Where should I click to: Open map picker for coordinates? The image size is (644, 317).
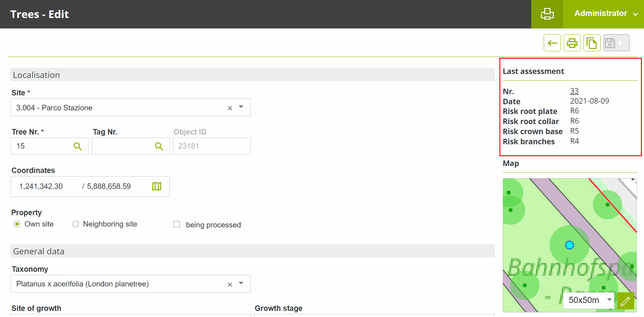click(157, 187)
